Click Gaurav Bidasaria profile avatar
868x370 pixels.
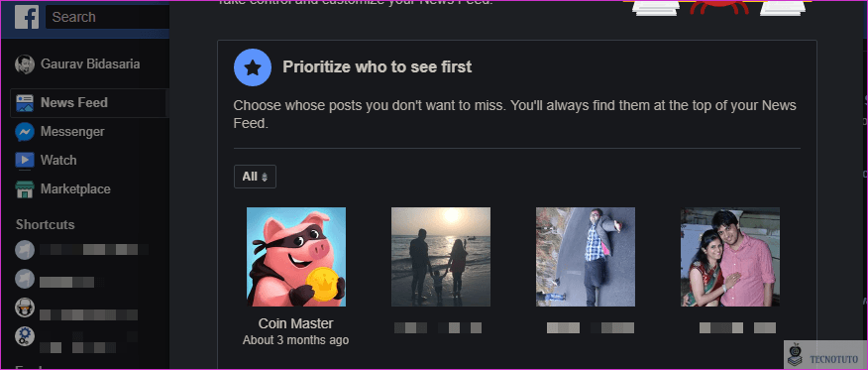coord(25,64)
